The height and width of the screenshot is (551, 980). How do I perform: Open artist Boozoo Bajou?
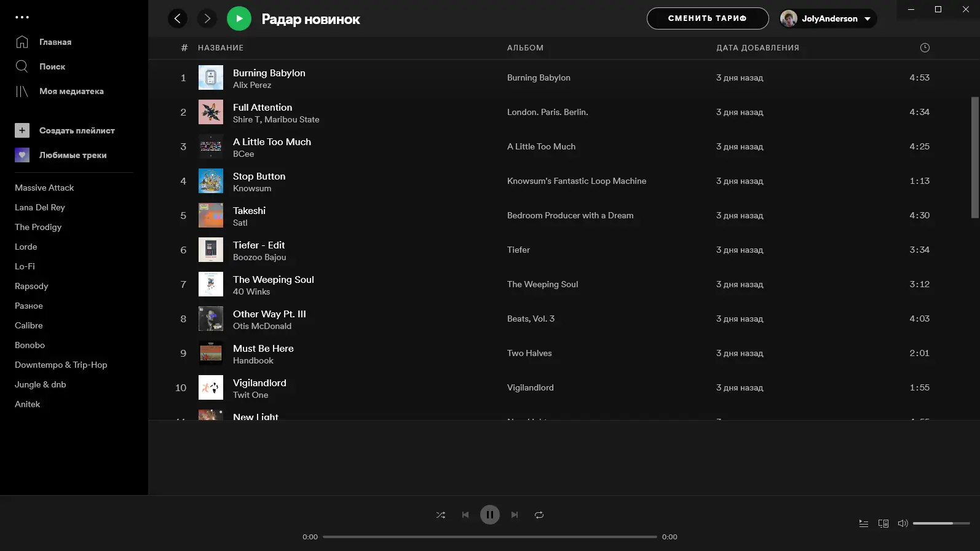pyautogui.click(x=259, y=258)
